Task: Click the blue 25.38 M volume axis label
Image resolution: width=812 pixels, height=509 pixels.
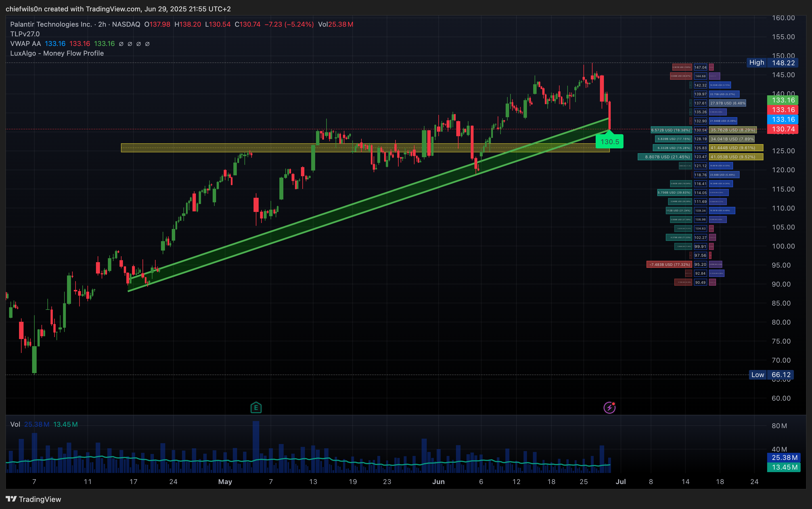Action: pyautogui.click(x=784, y=457)
